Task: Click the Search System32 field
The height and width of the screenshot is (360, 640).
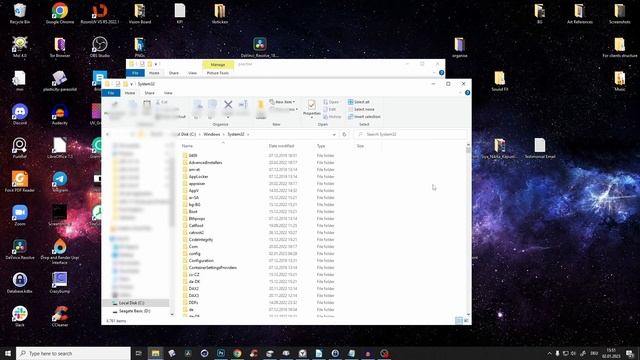Action: tap(411, 134)
